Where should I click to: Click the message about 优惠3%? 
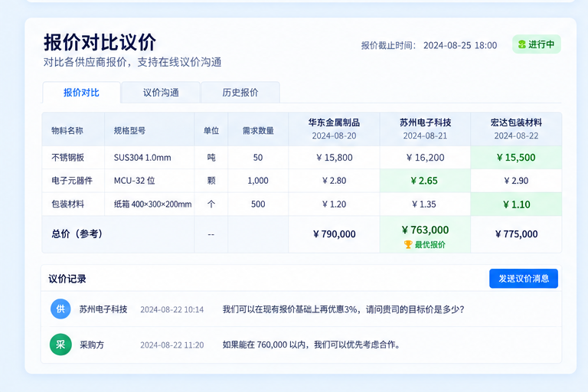point(344,309)
